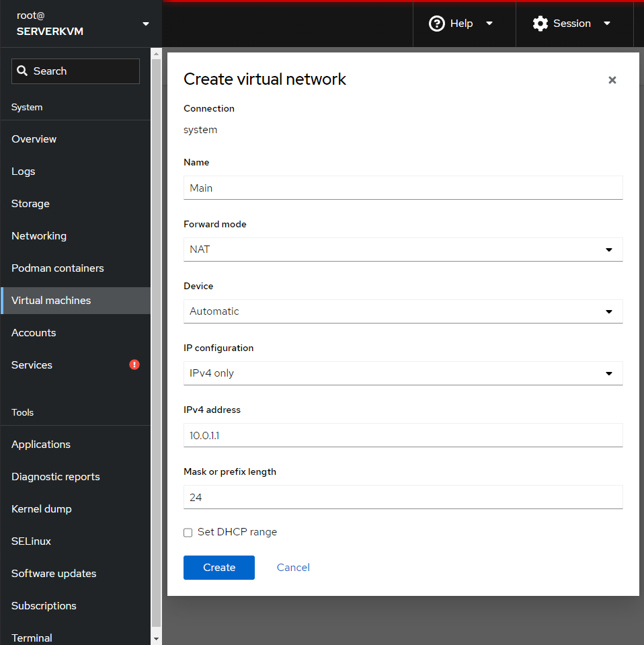This screenshot has height=645, width=644.
Task: Click the Mask or prefix length field
Action: (403, 498)
